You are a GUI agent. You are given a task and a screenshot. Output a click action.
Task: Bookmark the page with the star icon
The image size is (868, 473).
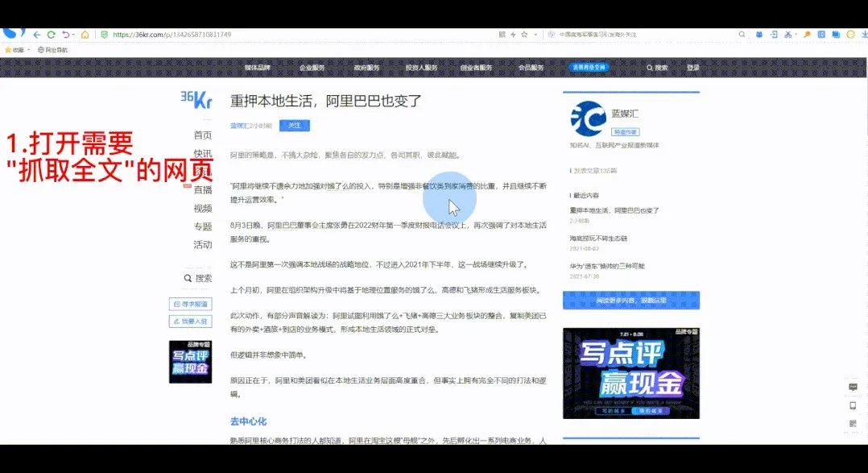524,35
